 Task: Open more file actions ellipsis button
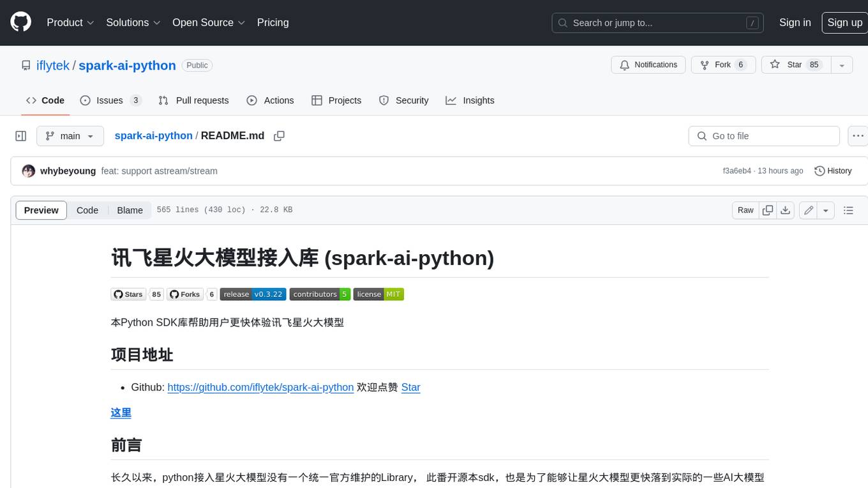(x=858, y=136)
